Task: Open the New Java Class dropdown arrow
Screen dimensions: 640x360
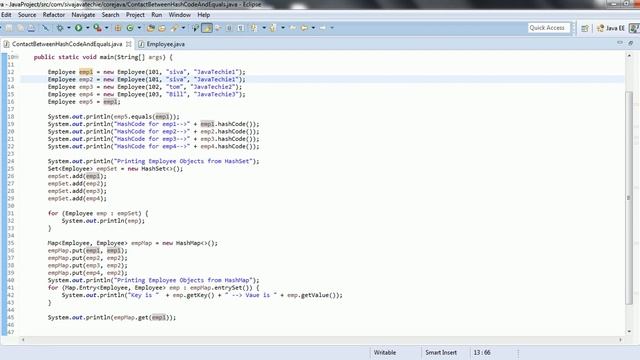Action: [x=139, y=28]
